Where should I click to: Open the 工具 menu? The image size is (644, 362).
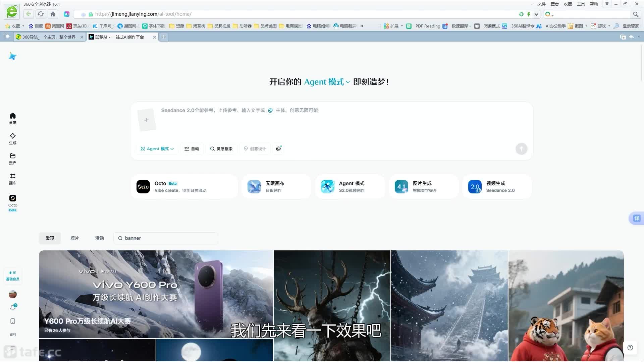[581, 4]
